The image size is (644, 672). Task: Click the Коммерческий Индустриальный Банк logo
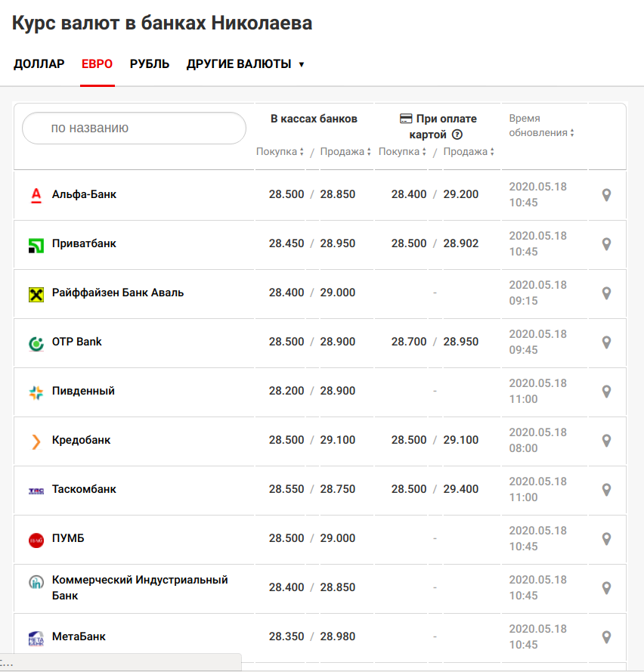36,583
